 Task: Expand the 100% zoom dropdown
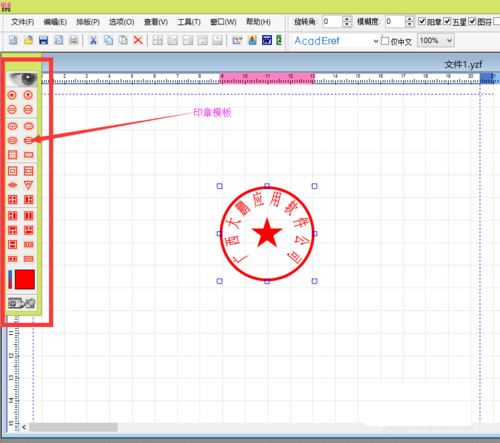(449, 41)
